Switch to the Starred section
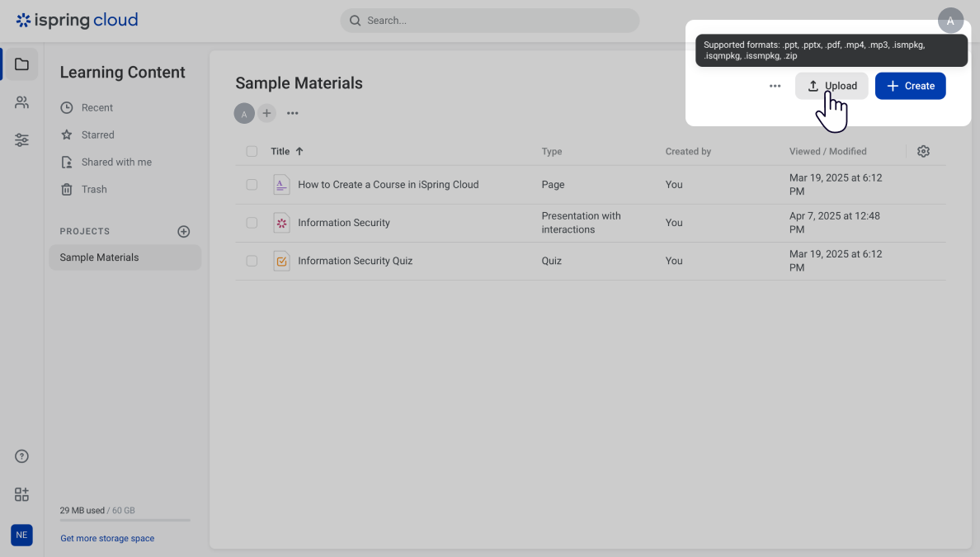This screenshot has width=980, height=557. pyautogui.click(x=99, y=135)
